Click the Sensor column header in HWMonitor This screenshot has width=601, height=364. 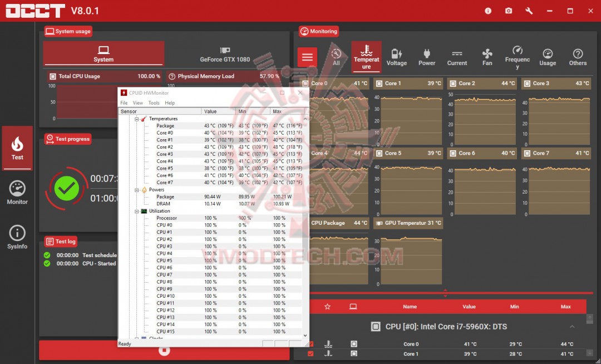[x=160, y=111]
